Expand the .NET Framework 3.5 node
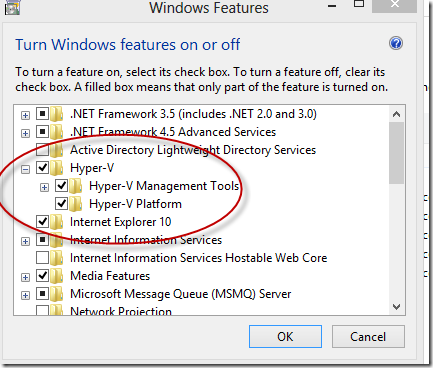The image size is (433, 368). 25,115
